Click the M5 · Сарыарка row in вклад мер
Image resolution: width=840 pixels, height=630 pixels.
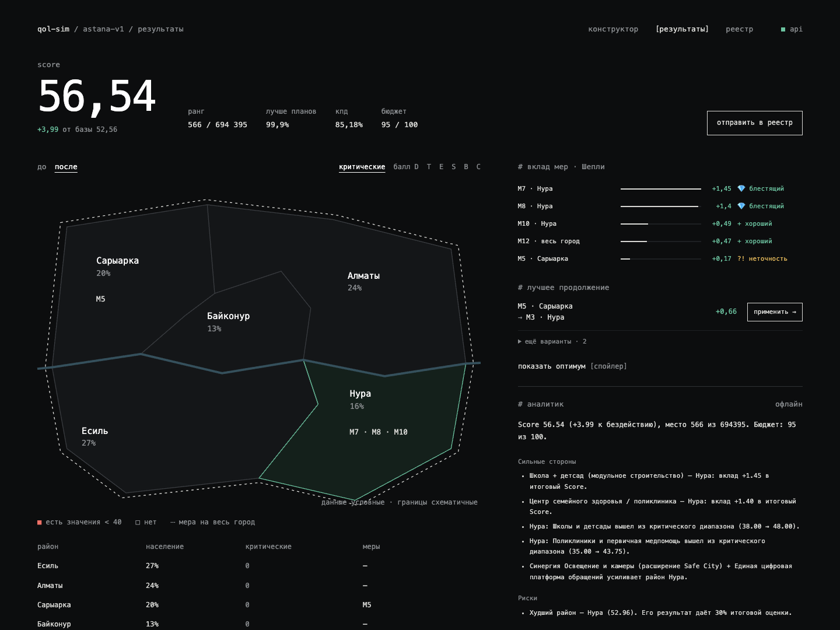click(660, 258)
